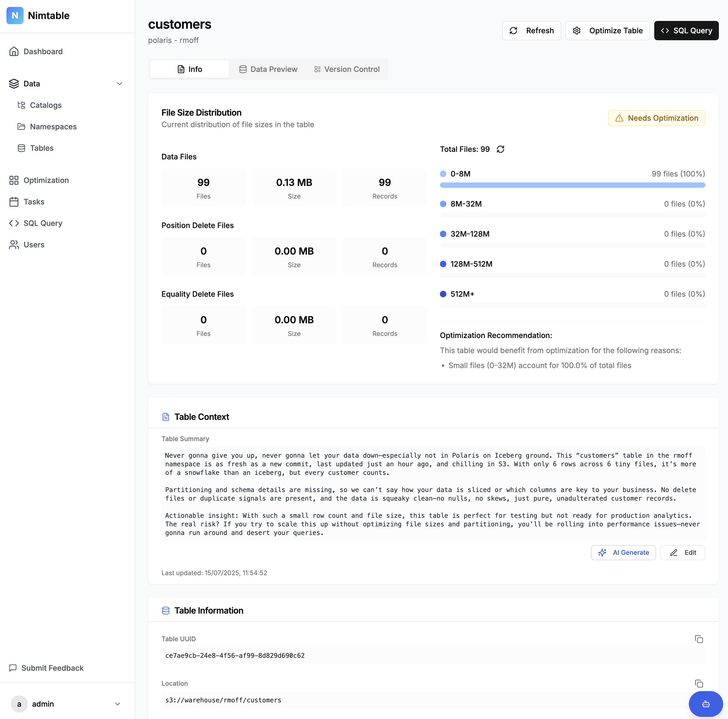Open Dashboard from the sidebar
The width and height of the screenshot is (728, 719).
coord(43,51)
